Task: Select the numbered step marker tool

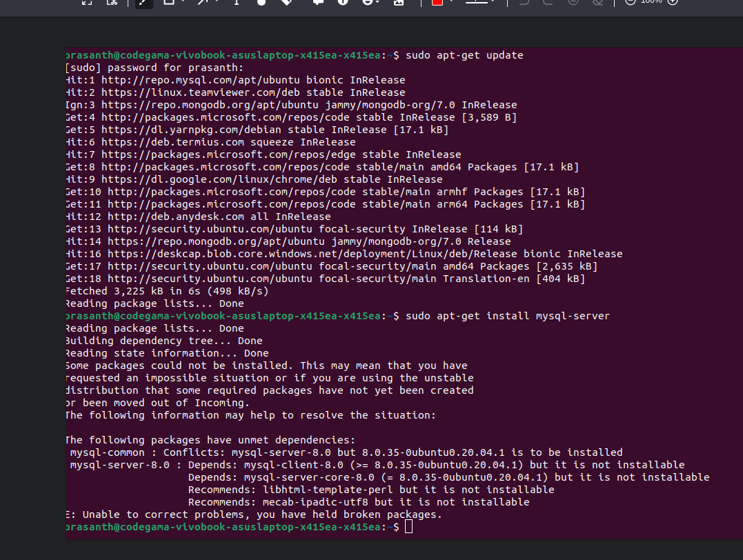Action: (x=343, y=3)
